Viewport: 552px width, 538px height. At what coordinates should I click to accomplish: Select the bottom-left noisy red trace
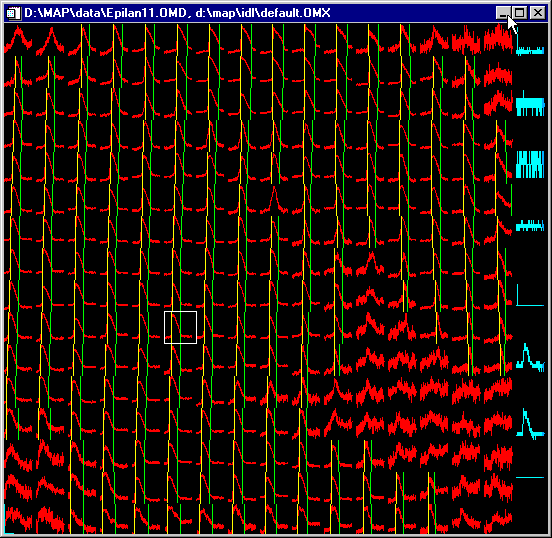coord(18,520)
